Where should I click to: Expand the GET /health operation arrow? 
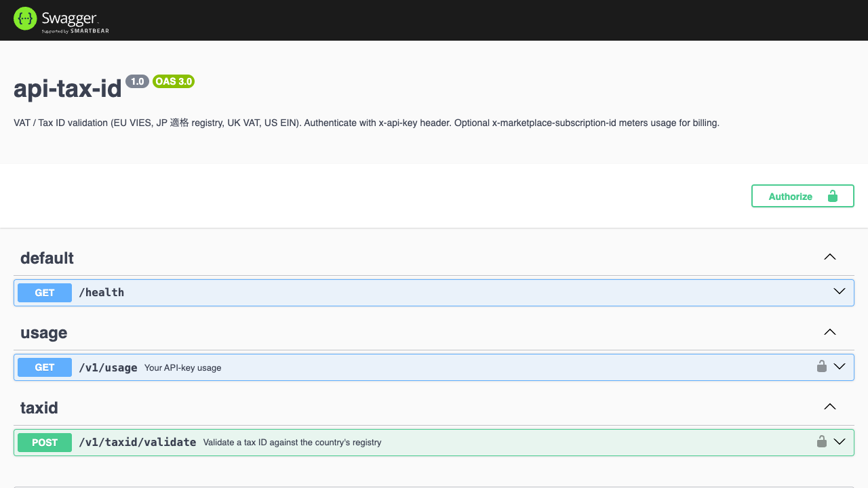coord(840,291)
